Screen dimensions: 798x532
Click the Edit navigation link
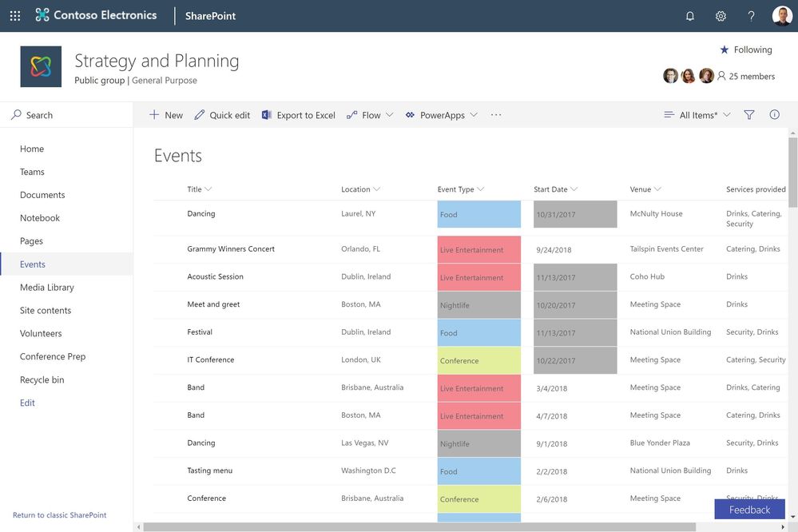pos(27,403)
